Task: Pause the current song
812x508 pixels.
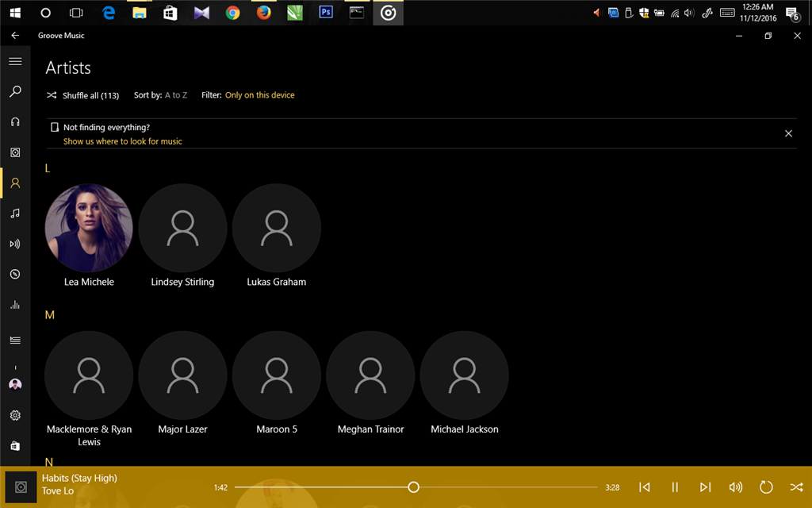Action: 675,487
